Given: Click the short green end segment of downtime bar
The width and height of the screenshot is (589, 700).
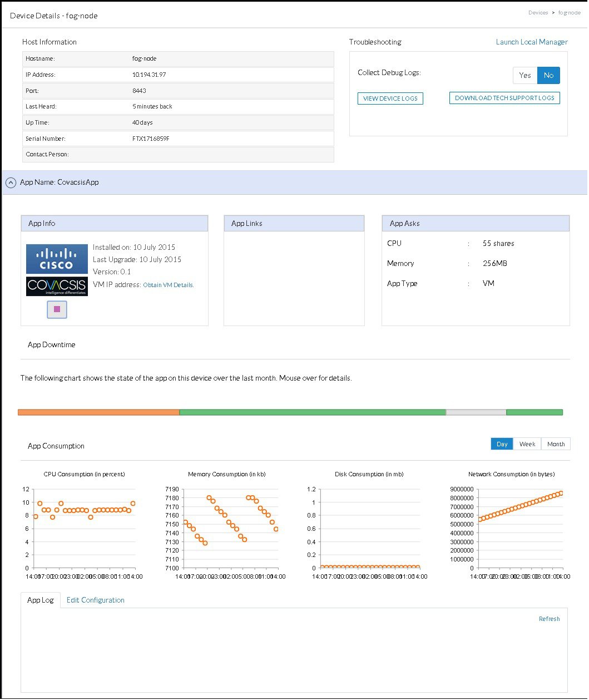Looking at the screenshot, I should point(534,412).
